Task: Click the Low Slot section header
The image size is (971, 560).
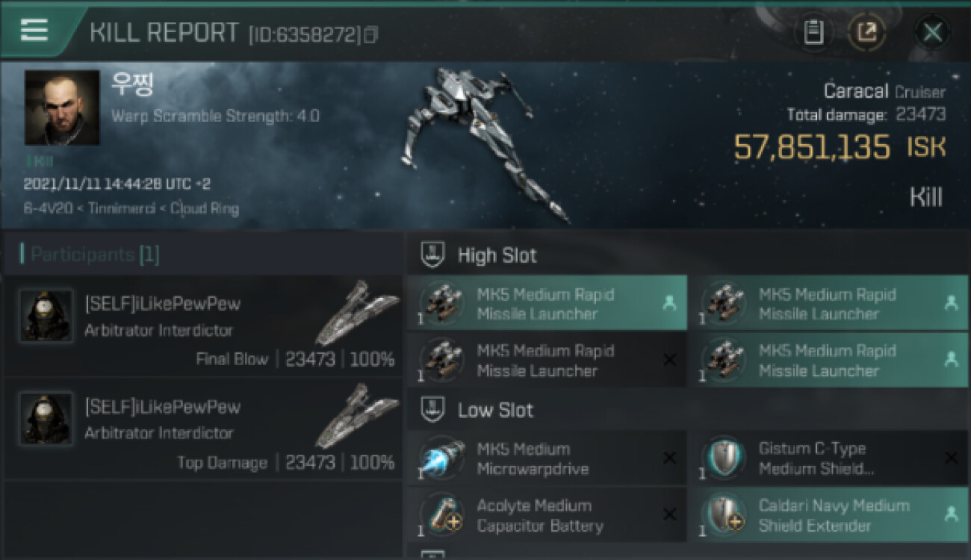Action: pyautogui.click(x=495, y=410)
